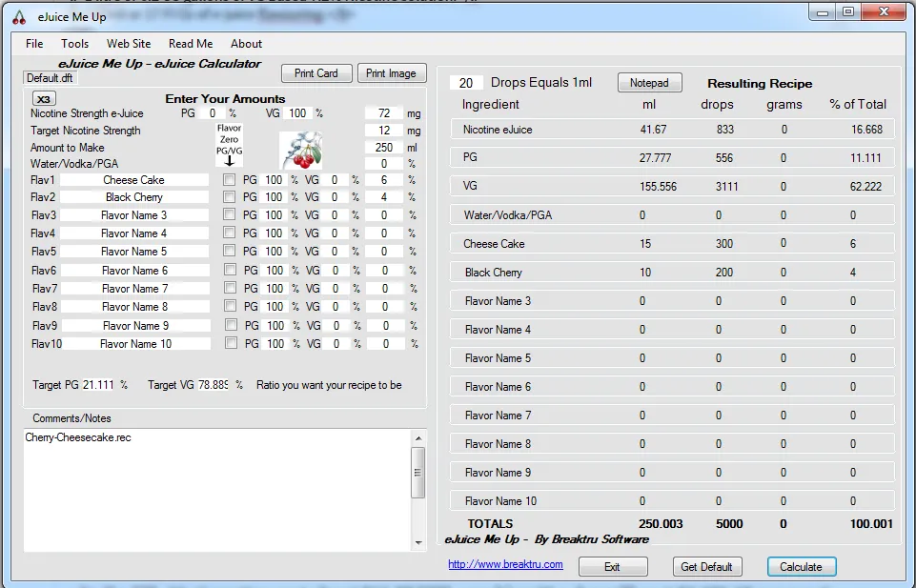Click the Amount to Make 250 field
The width and height of the screenshot is (916, 588).
point(384,147)
